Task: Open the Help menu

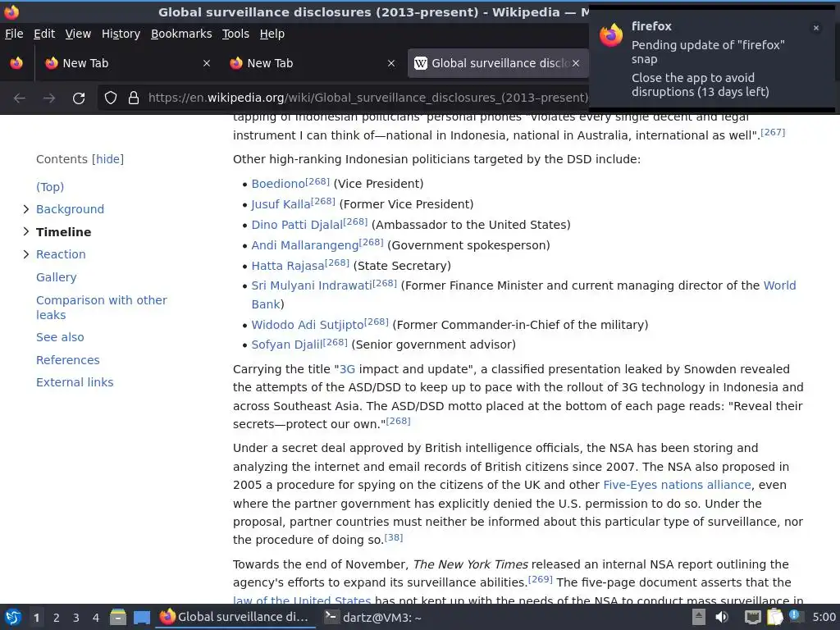Action: click(272, 34)
